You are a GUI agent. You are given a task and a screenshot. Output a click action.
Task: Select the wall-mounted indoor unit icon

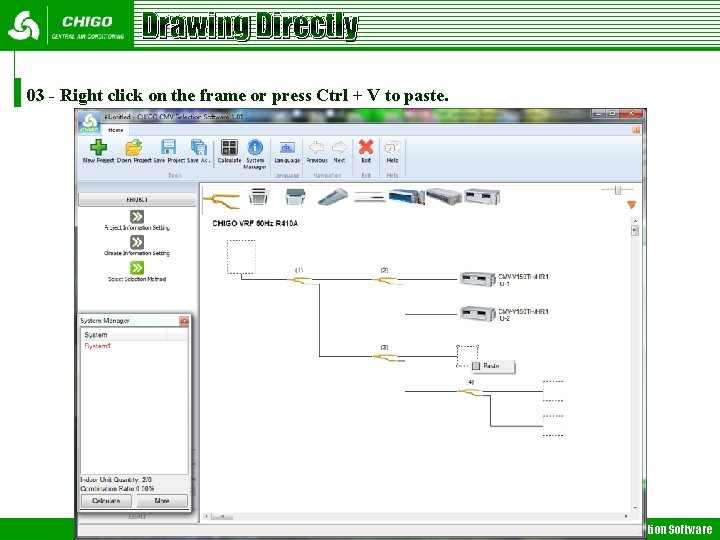coord(370,197)
